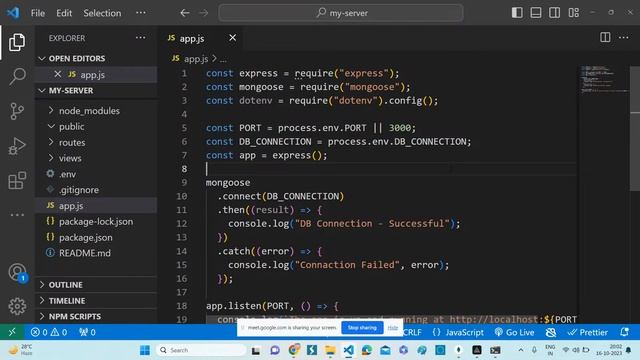Click the editor minimap preview
640x360 pixels.
(604, 80)
